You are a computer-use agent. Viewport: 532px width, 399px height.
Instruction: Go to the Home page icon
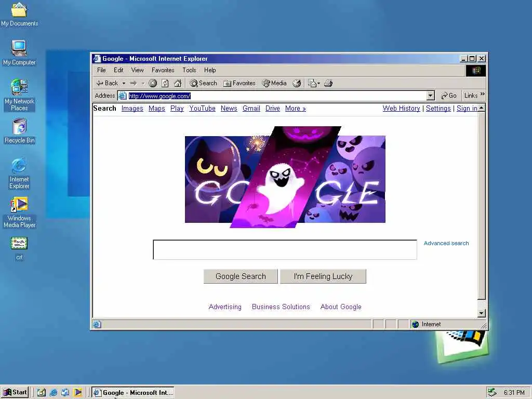point(178,83)
